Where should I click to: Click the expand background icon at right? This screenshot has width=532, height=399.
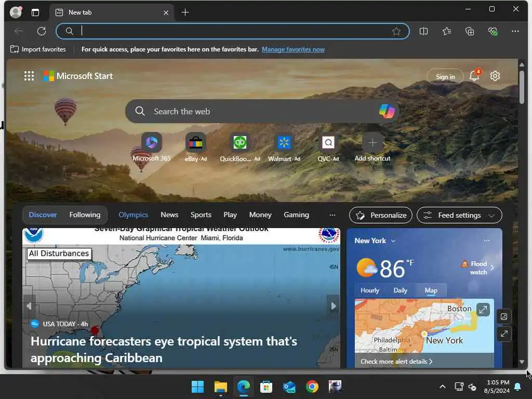tap(504, 334)
